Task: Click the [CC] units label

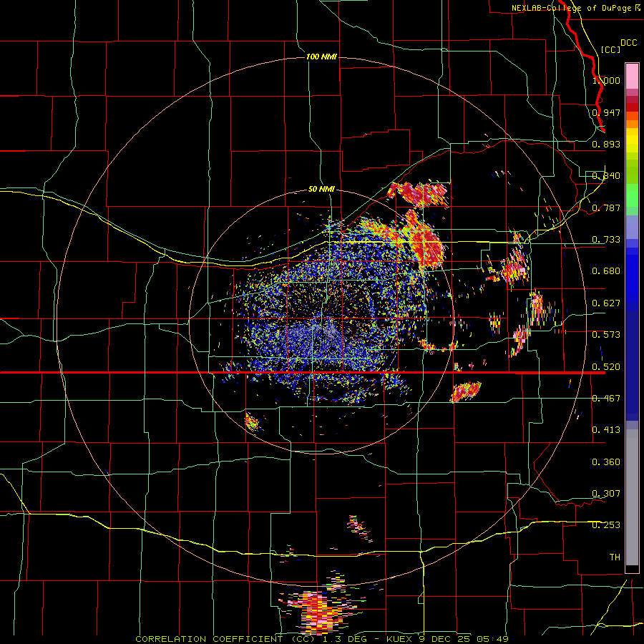Action: tap(610, 49)
